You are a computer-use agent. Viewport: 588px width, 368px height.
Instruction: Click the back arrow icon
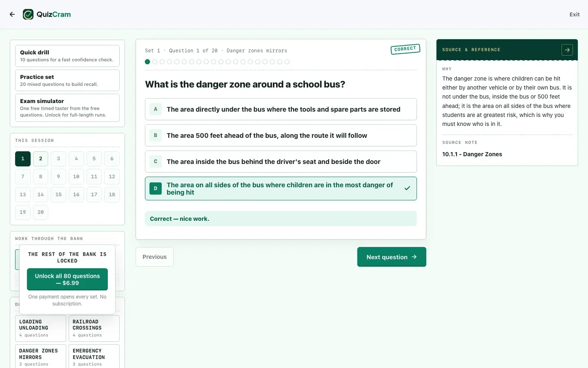pos(12,14)
